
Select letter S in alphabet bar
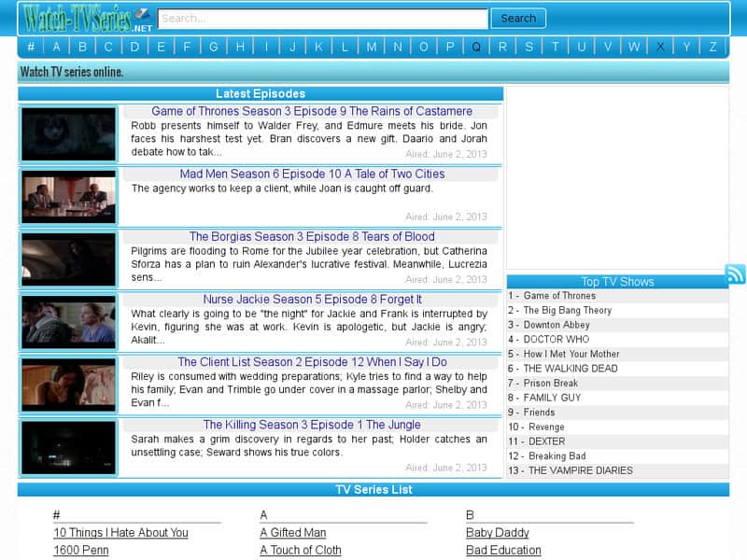tap(529, 47)
